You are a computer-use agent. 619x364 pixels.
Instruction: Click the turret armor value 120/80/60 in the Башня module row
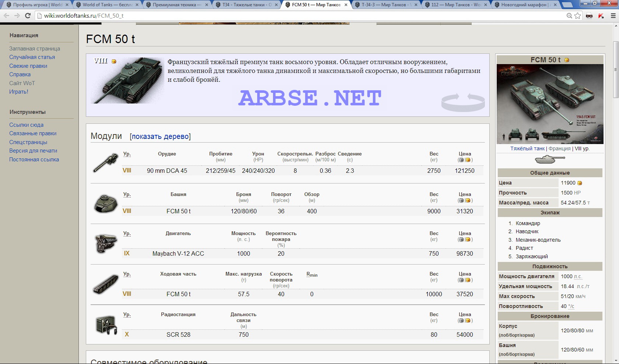[x=244, y=211]
